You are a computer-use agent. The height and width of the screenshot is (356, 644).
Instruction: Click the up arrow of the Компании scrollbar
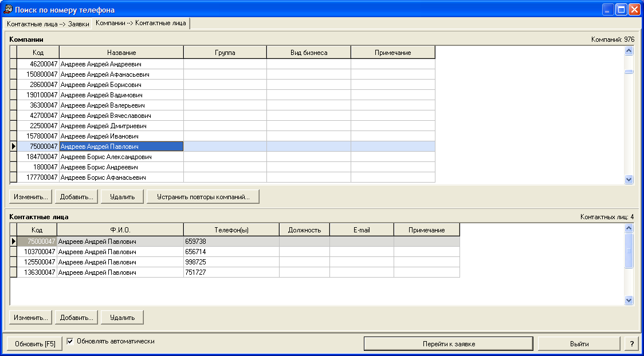pyautogui.click(x=629, y=50)
